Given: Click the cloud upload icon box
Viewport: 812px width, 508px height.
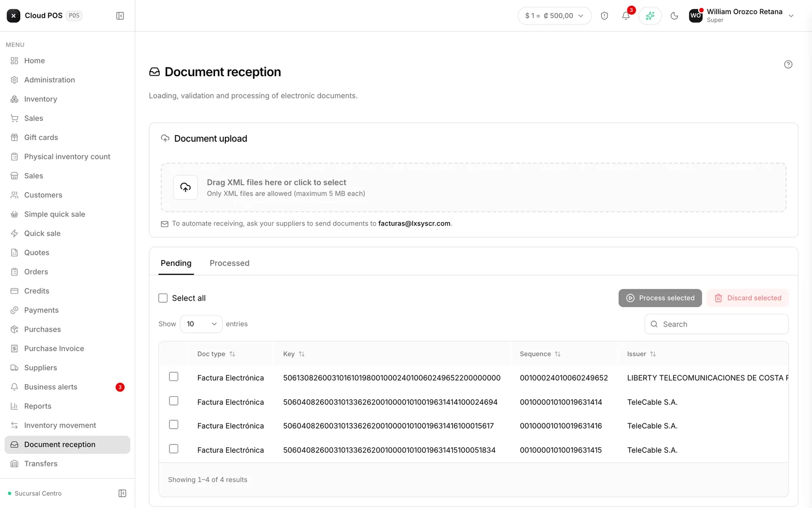Looking at the screenshot, I should (185, 187).
